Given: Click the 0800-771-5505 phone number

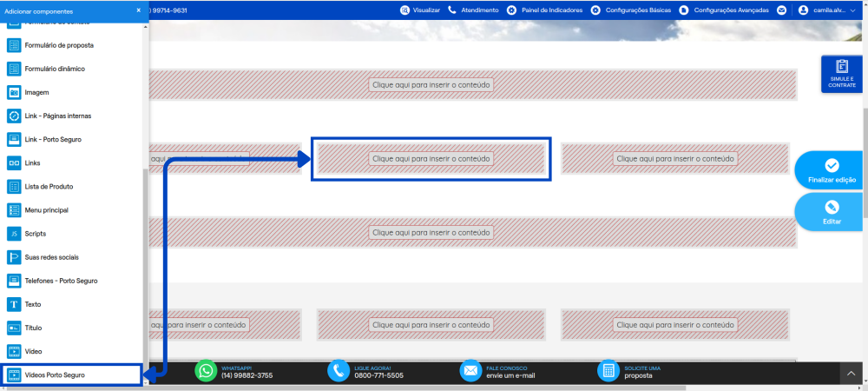Looking at the screenshot, I should coord(378,375).
